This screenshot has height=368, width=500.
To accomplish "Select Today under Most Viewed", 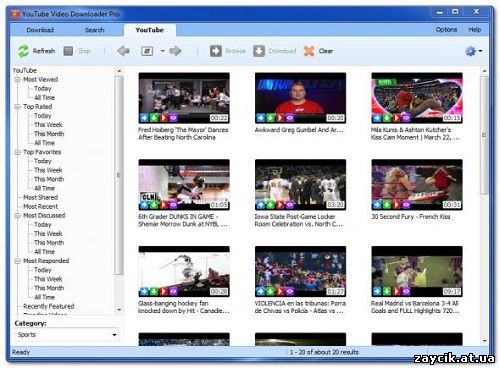I will pyautogui.click(x=43, y=89).
